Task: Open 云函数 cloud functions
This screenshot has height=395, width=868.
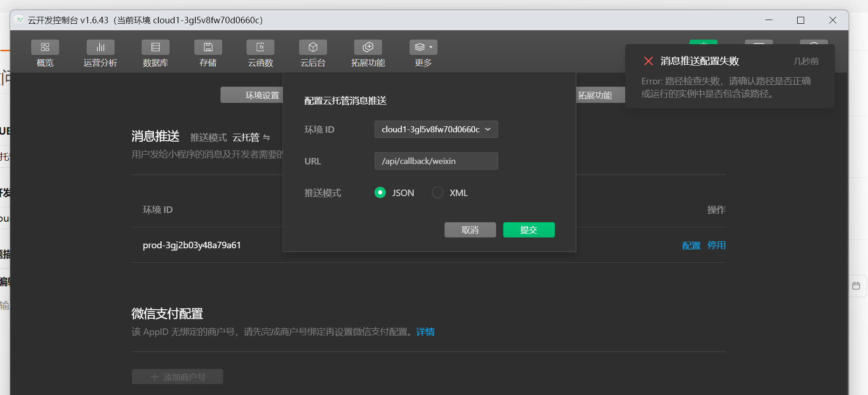Action: [260, 48]
